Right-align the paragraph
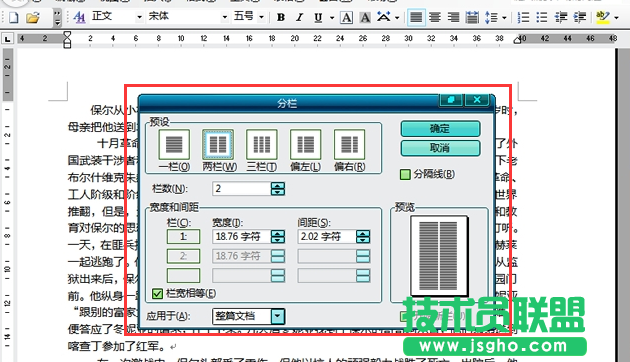The height and width of the screenshot is (362, 630). 453,17
